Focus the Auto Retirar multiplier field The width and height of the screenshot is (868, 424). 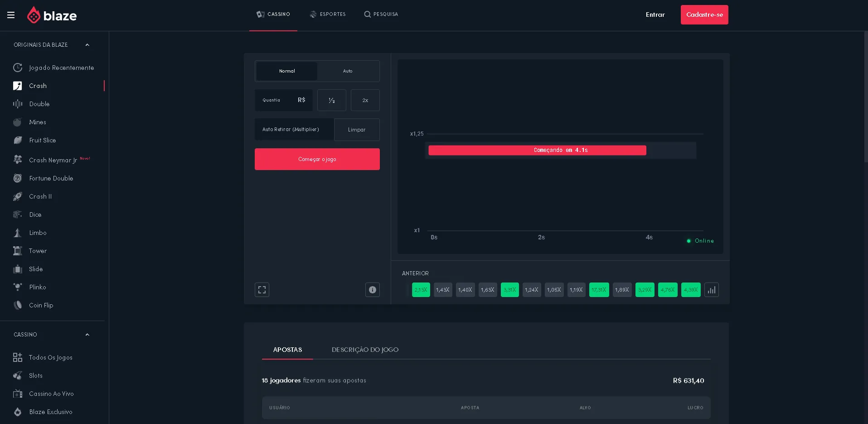click(x=294, y=130)
